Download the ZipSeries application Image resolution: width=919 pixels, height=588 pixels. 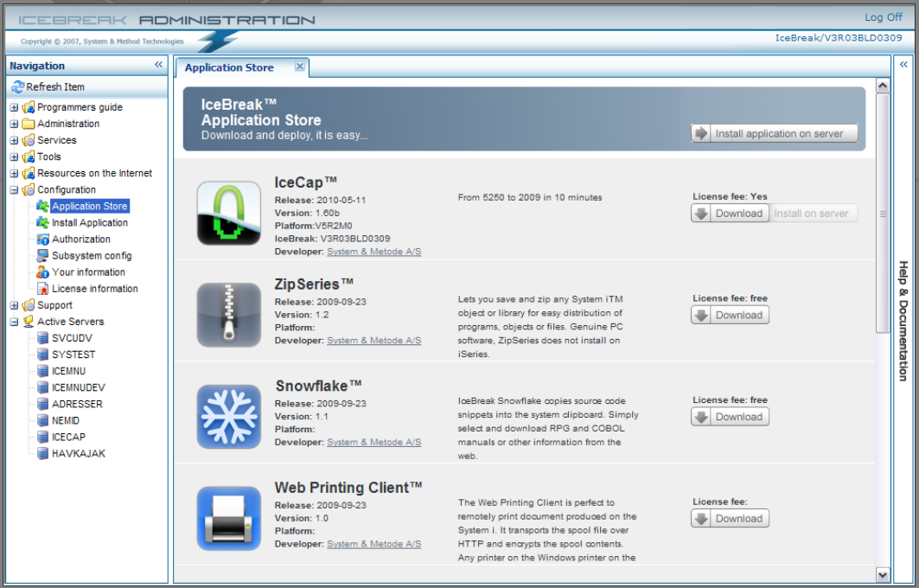click(x=730, y=315)
